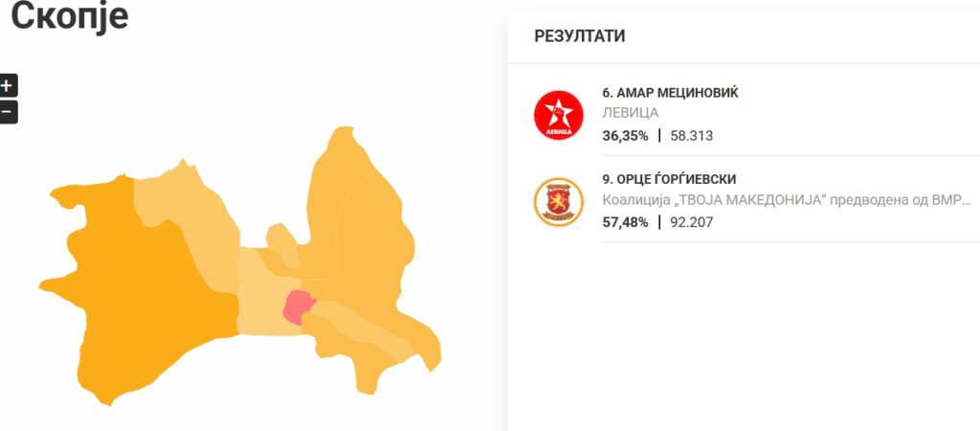The width and height of the screenshot is (980, 431).
Task: Click the РЕЗУЛТАТИ panel header
Action: 580,36
